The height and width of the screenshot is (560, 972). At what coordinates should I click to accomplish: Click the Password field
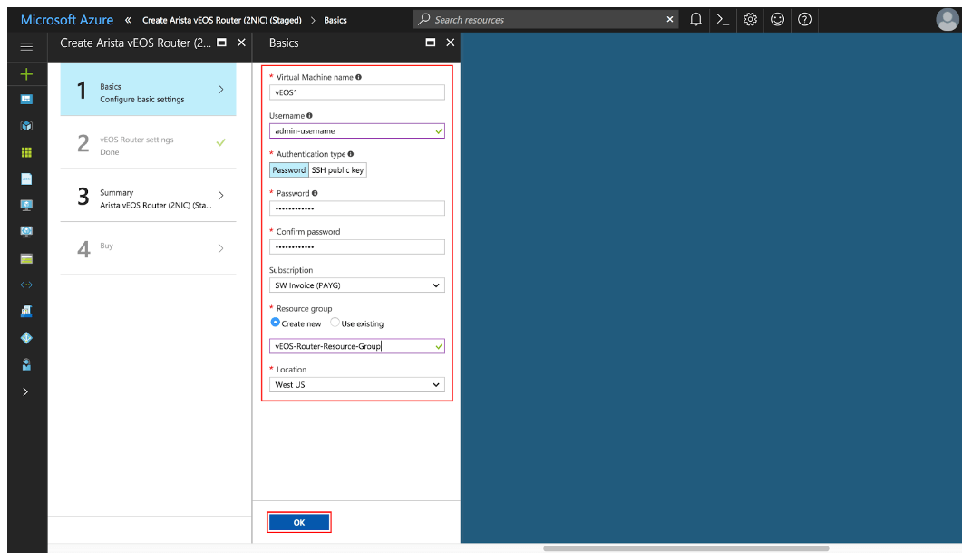click(357, 208)
